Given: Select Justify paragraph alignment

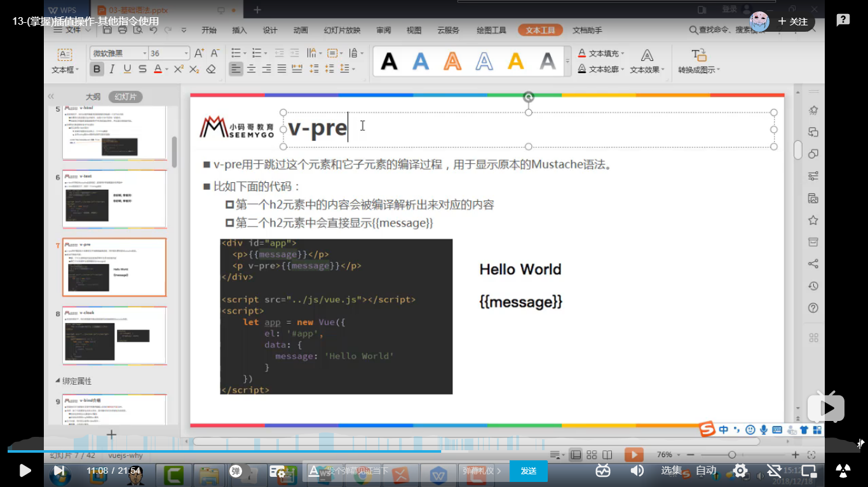Looking at the screenshot, I should (x=281, y=69).
